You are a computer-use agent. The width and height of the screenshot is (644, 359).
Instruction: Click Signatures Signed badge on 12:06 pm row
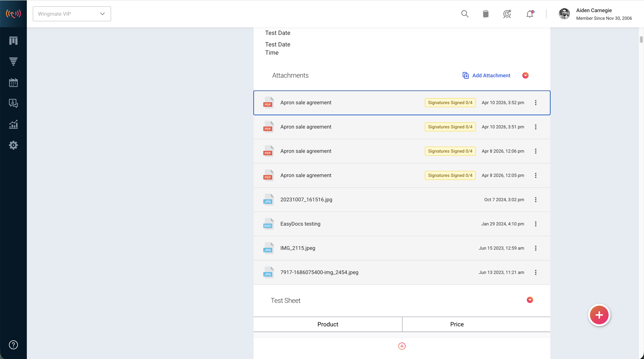pos(450,151)
